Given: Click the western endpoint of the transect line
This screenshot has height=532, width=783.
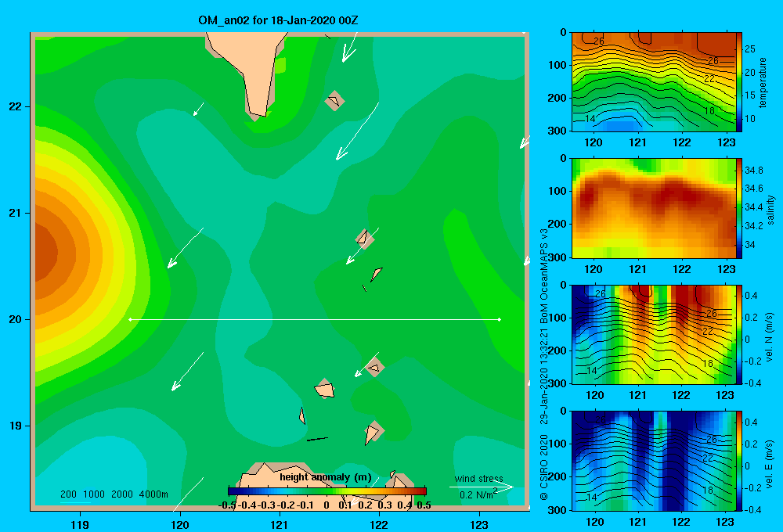Looking at the screenshot, I should click(x=130, y=319).
